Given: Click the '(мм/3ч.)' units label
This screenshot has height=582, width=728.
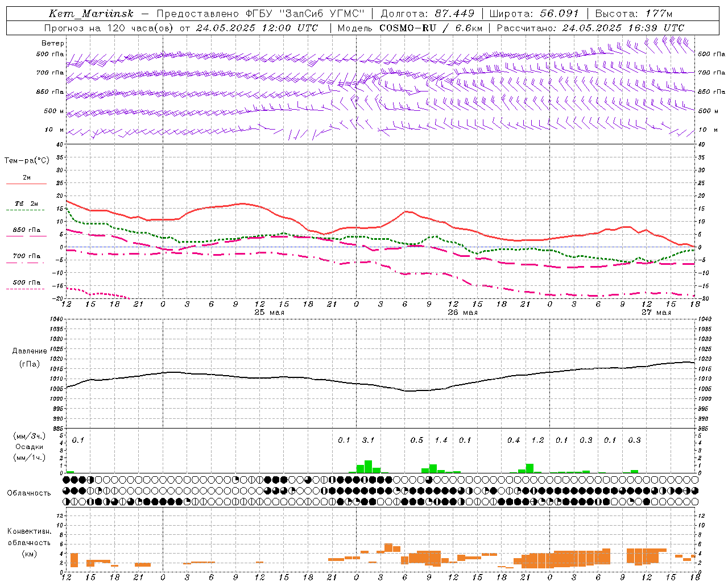Looking at the screenshot, I should coord(29,436).
